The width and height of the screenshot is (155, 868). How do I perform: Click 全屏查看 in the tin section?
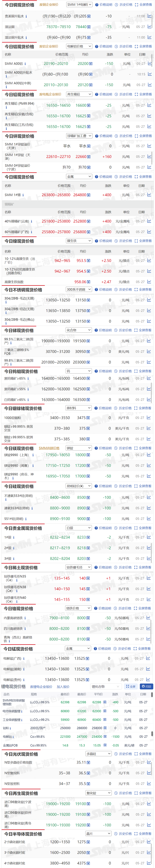click(x=143, y=177)
